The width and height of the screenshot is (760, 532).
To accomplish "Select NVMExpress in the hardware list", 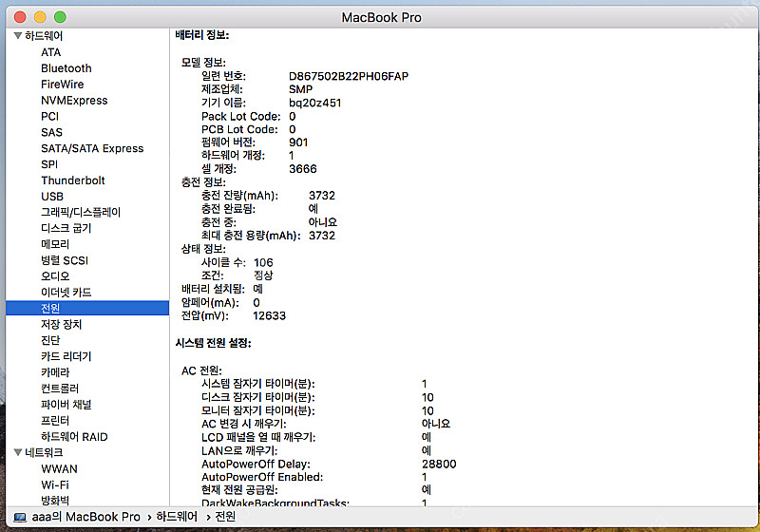I will (x=74, y=101).
